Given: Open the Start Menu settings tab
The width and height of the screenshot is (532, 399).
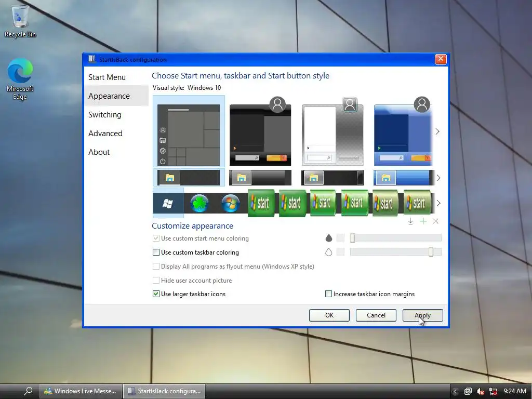Looking at the screenshot, I should 107,77.
